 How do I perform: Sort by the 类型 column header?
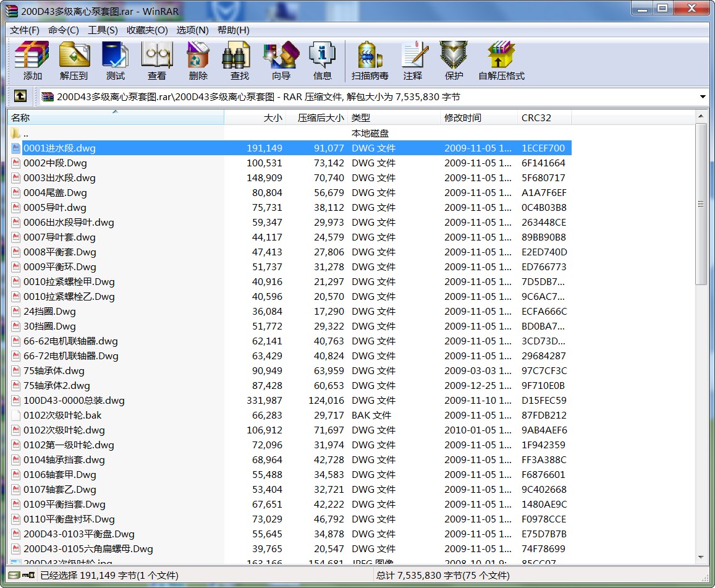pos(394,117)
